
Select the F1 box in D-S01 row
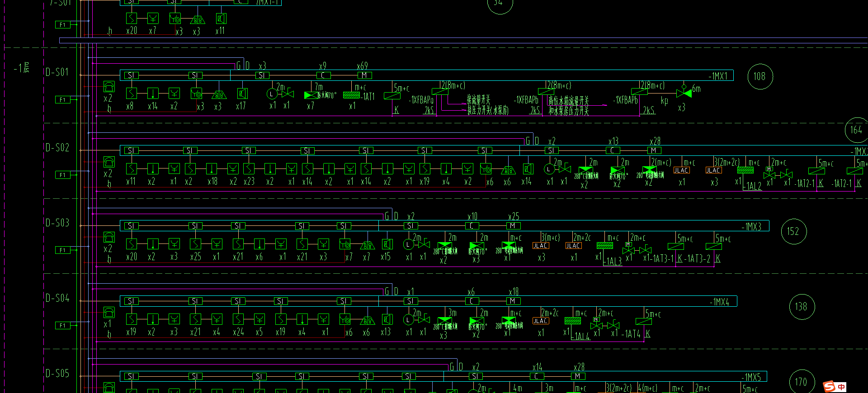pos(63,100)
